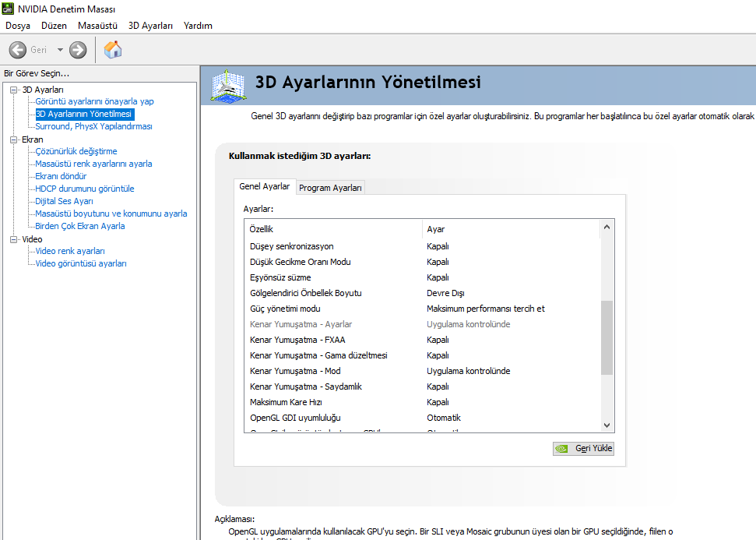Image resolution: width=756 pixels, height=540 pixels.
Task: Click Maksimum performansı tercih et value
Action: coord(486,309)
